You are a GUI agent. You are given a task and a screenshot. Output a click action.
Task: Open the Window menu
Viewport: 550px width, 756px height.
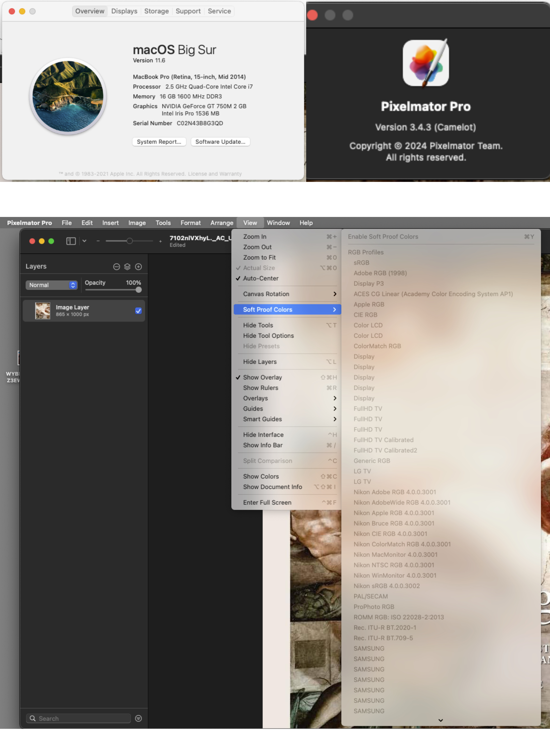(278, 223)
